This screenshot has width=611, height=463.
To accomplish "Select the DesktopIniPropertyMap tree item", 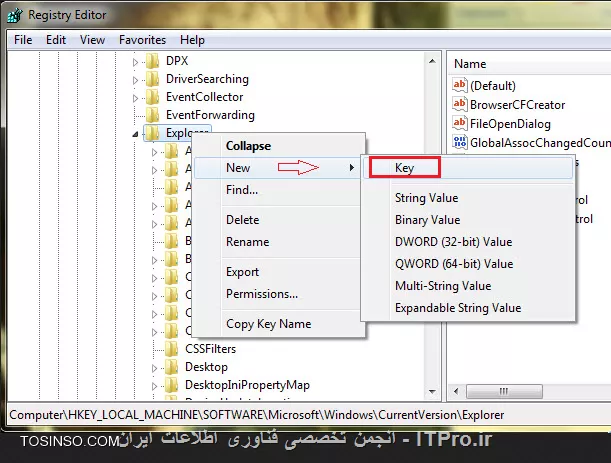I will 247,385.
